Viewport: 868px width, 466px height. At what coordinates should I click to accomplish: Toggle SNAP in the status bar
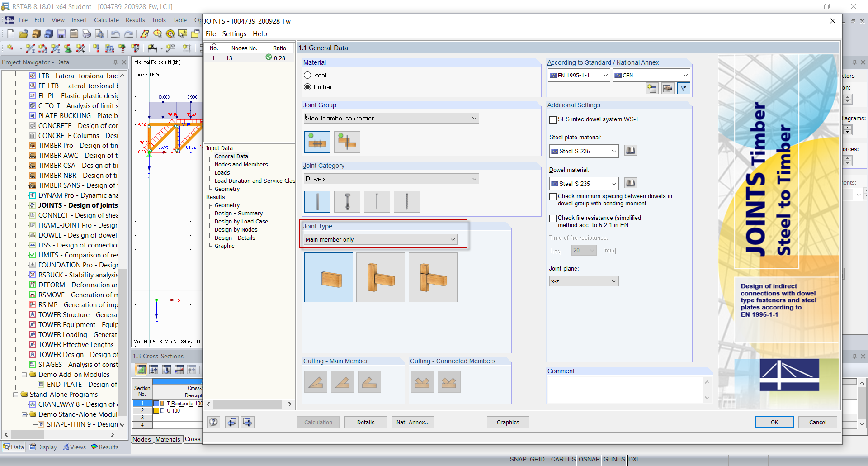point(518,460)
